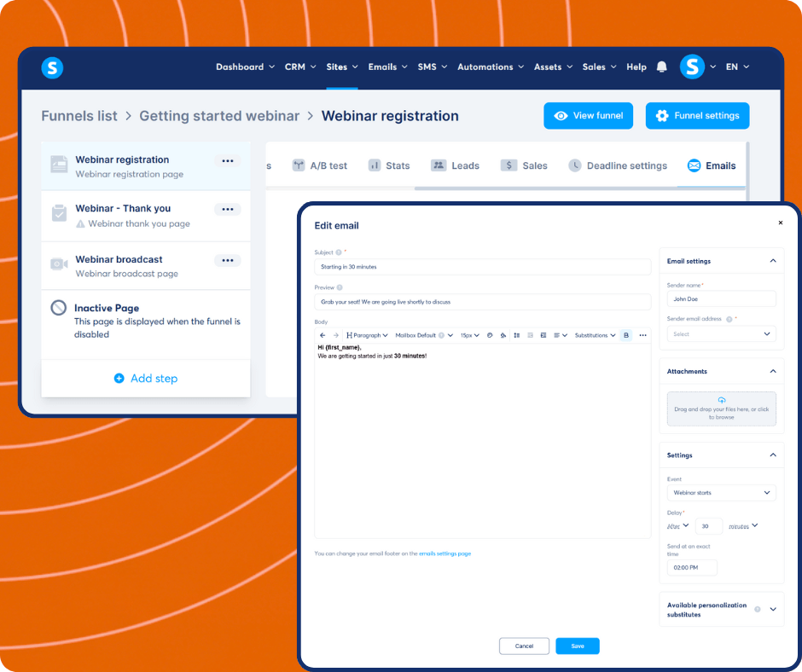The image size is (802, 672).
Task: Click the Inactive Page disabled icon
Action: pyautogui.click(x=58, y=307)
